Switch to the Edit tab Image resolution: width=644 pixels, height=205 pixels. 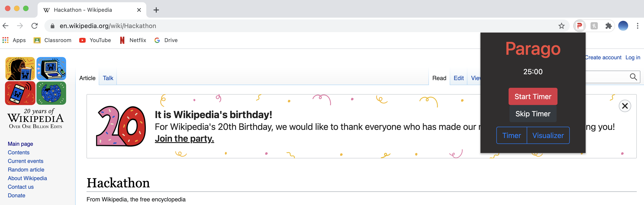click(458, 78)
